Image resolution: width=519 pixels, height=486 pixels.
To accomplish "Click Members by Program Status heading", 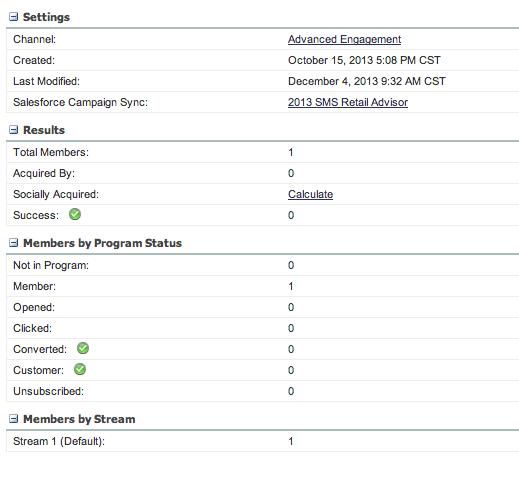I will 102,243.
